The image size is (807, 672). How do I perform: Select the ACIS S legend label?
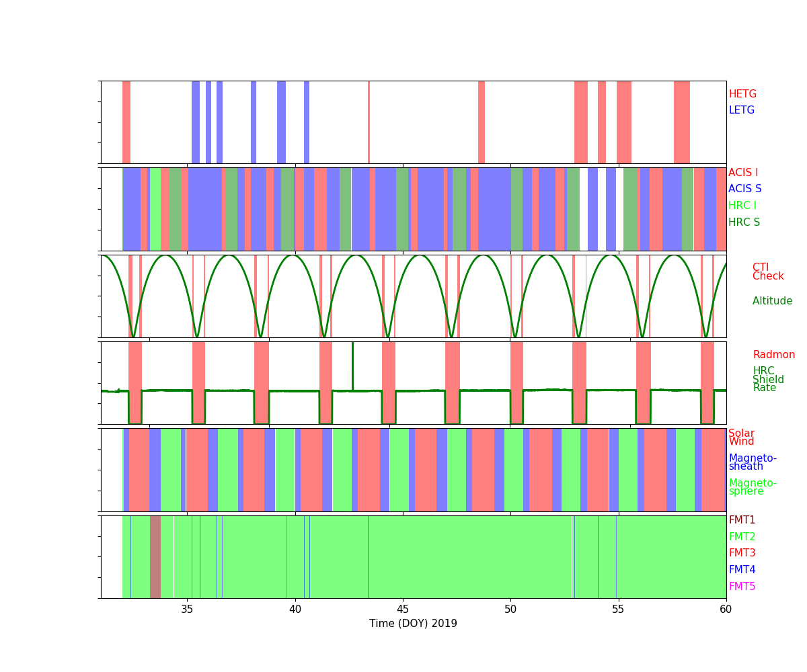pos(745,189)
